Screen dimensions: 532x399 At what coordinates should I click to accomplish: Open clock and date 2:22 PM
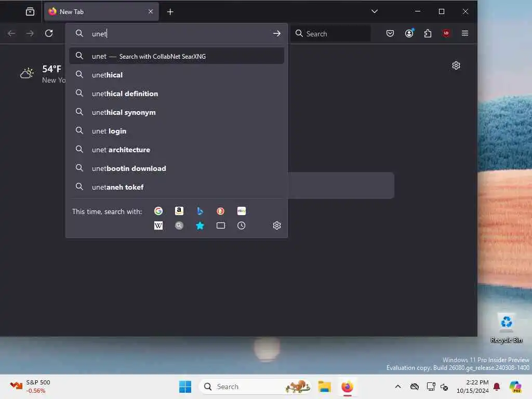tap(472, 387)
